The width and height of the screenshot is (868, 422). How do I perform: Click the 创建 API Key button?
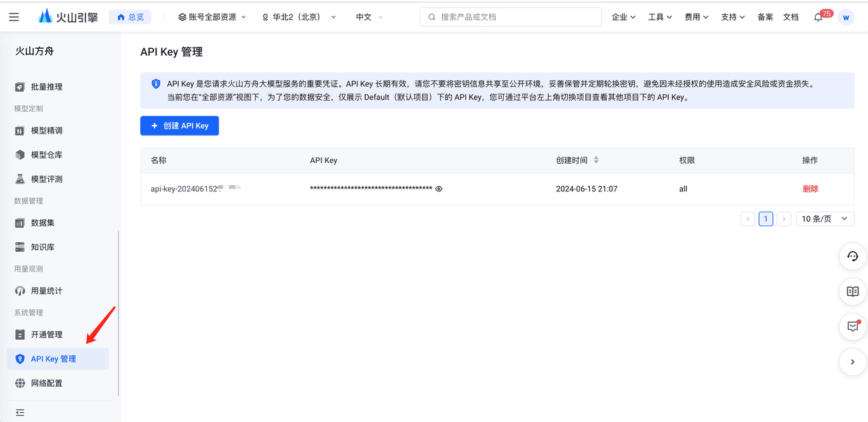coord(180,126)
